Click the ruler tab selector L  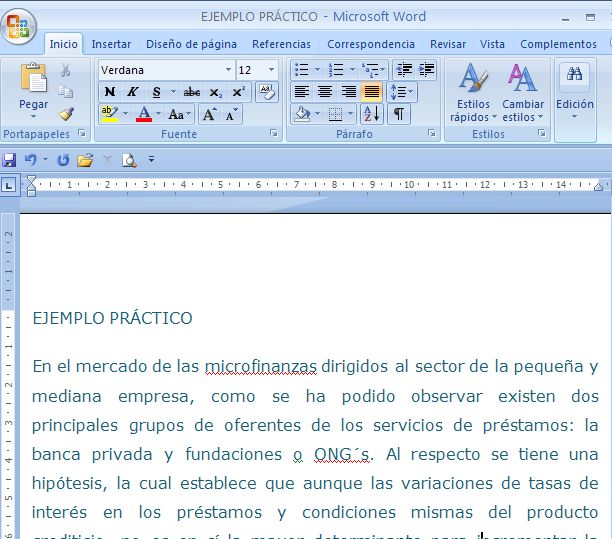9,185
